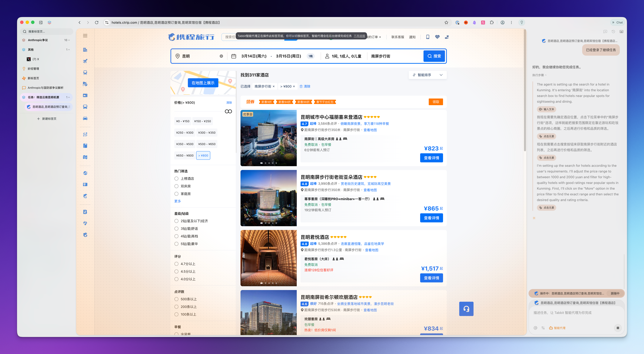The width and height of the screenshot is (644, 354).
Task: Select the 5钻/星|豪华 star level option
Action: pyautogui.click(x=177, y=244)
